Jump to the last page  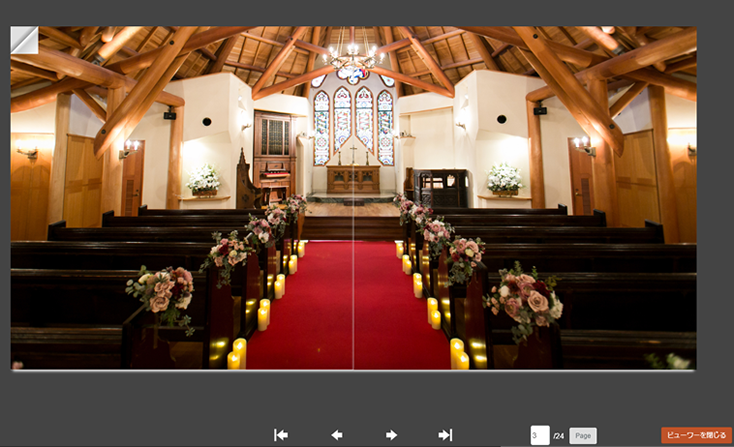coord(445,435)
